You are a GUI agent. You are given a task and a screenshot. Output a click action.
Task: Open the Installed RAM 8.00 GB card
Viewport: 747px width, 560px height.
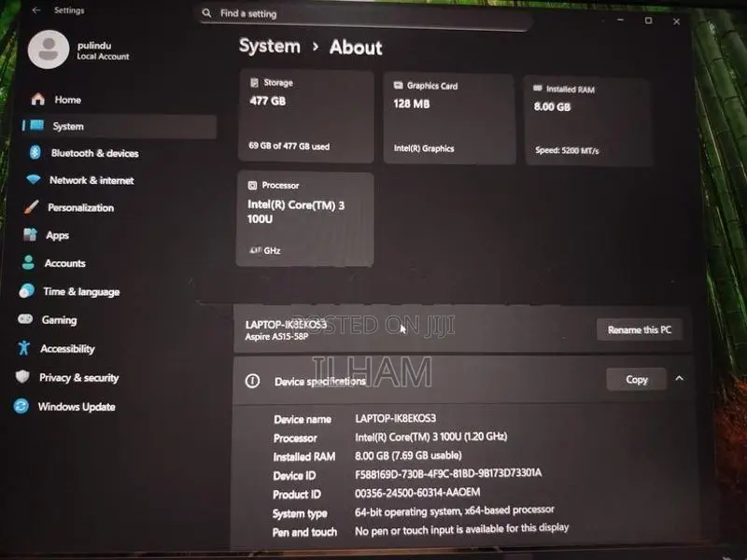(588, 121)
